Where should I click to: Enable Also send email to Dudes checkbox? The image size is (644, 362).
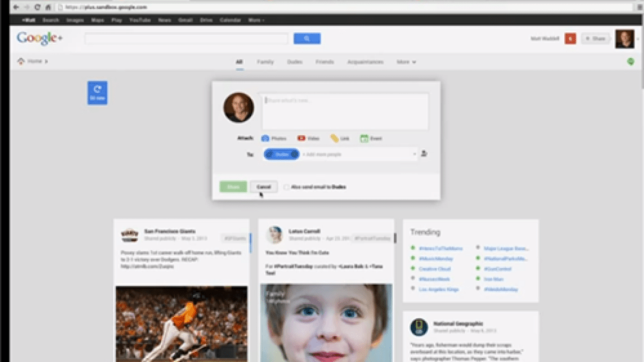(x=287, y=187)
